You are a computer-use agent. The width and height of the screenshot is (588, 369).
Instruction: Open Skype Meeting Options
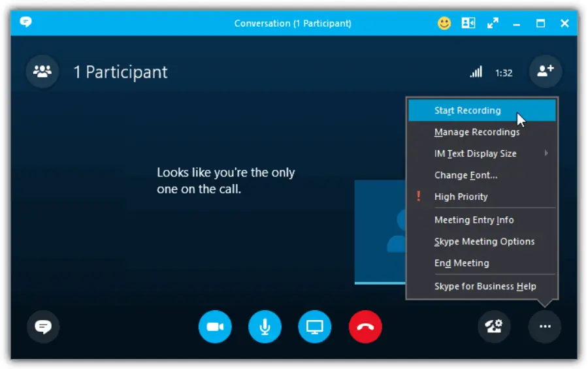[x=482, y=242]
